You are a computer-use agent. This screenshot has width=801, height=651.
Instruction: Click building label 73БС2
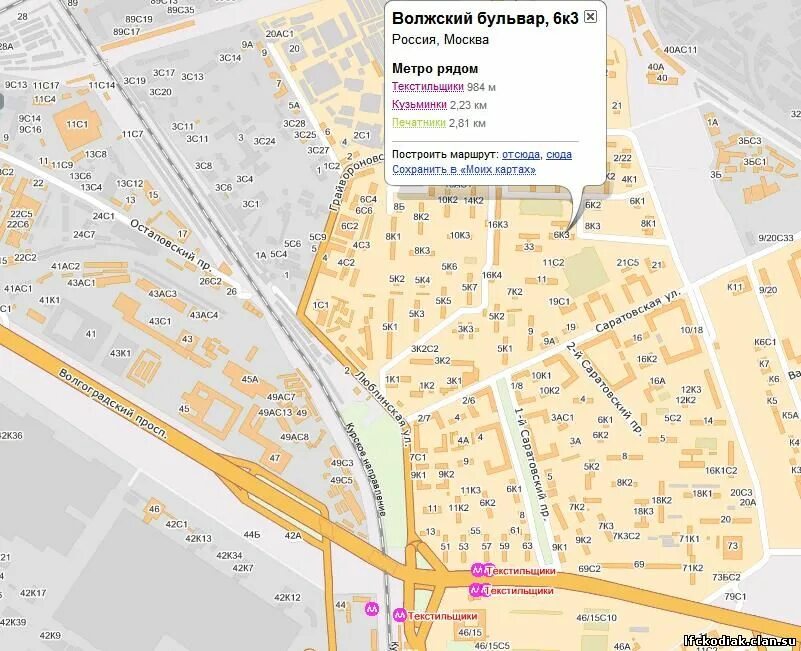726,577
